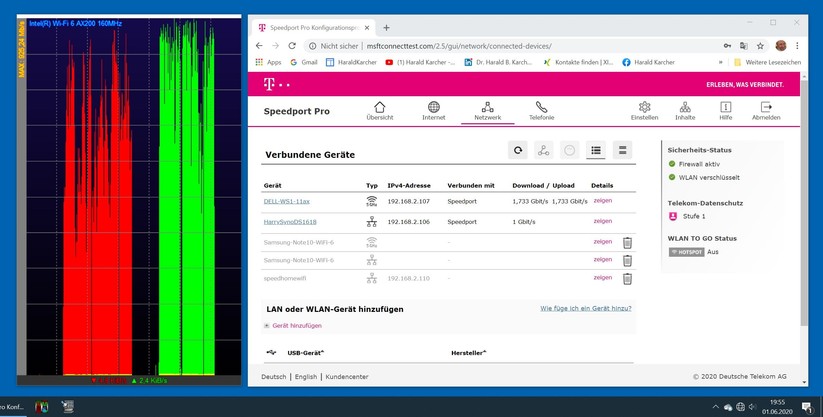Select the detailed rows view icon
Image resolution: width=823 pixels, height=417 pixels.
click(x=622, y=150)
